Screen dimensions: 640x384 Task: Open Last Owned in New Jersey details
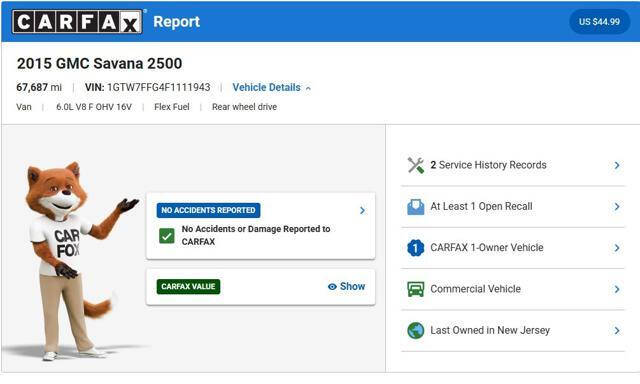(513, 330)
